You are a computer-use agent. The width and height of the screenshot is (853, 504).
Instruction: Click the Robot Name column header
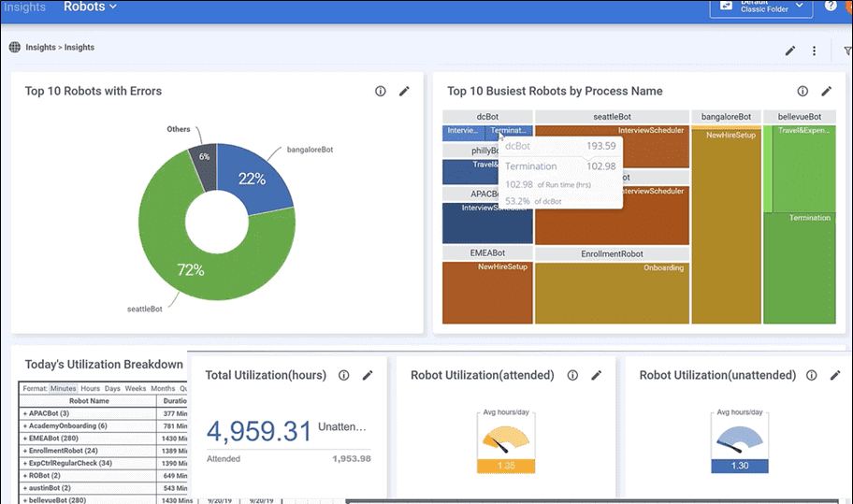89,401
